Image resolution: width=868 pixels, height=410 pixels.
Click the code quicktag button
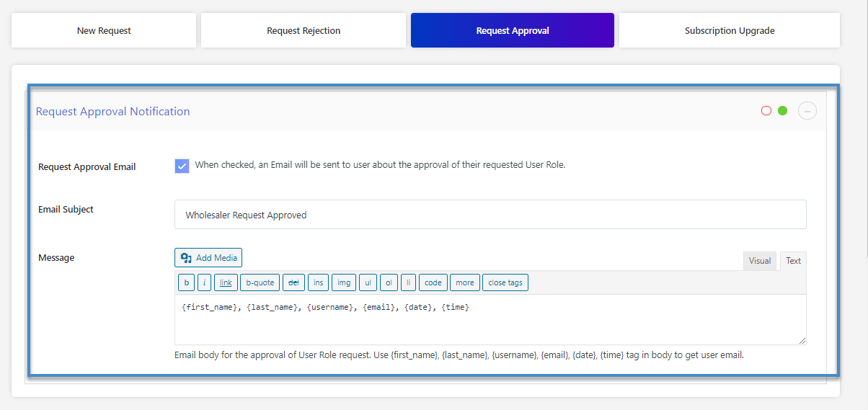click(433, 282)
